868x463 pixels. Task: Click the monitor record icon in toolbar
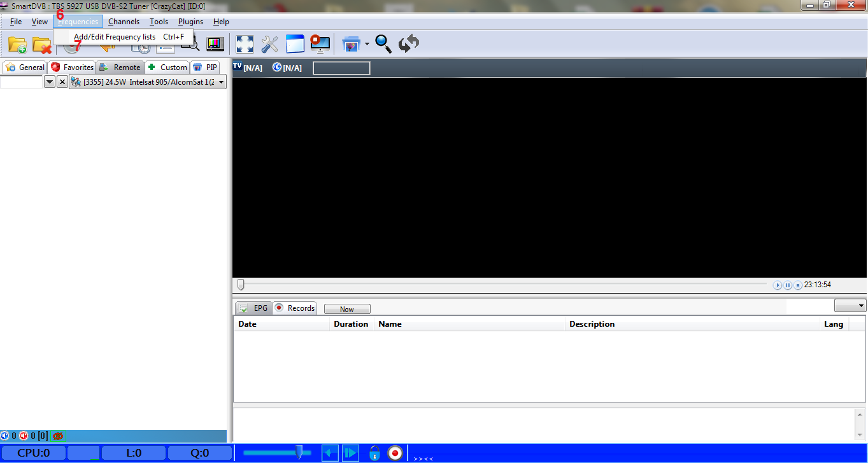click(320, 44)
